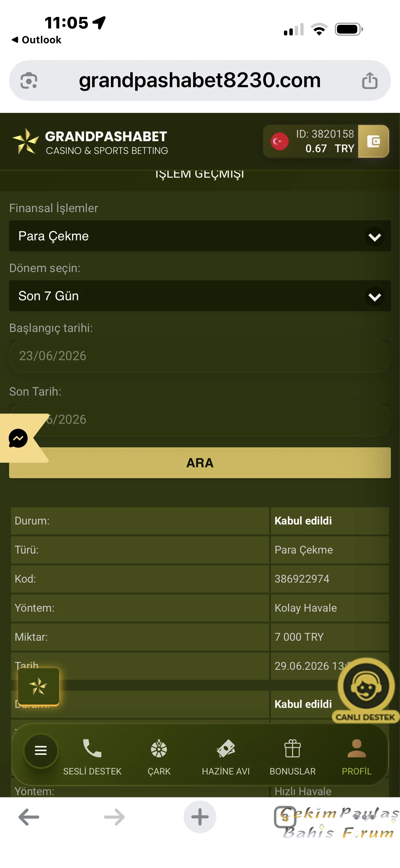The height and width of the screenshot is (868, 400).
Task: Open the hamburger menu in bottom bar
Action: [41, 750]
